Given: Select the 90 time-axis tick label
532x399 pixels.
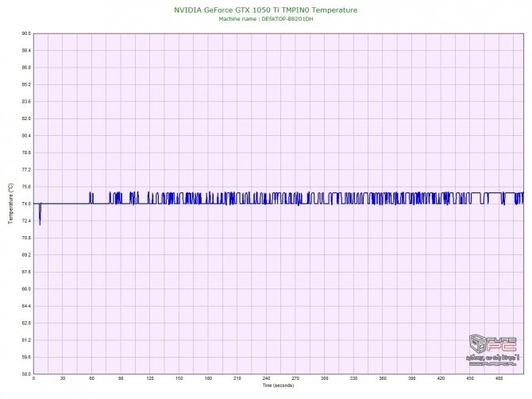Looking at the screenshot, I should tap(121, 378).
